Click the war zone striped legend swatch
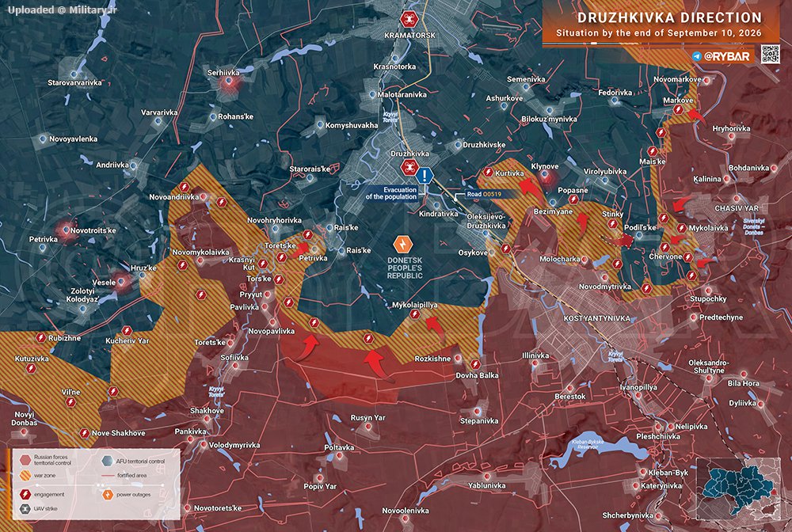This screenshot has height=532, width=792. point(26,476)
